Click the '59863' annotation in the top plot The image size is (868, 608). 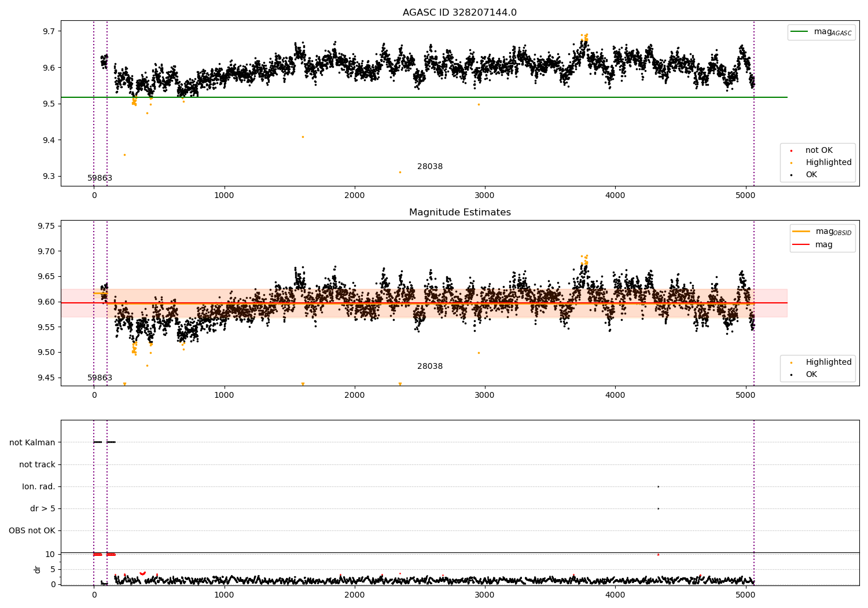coord(100,178)
